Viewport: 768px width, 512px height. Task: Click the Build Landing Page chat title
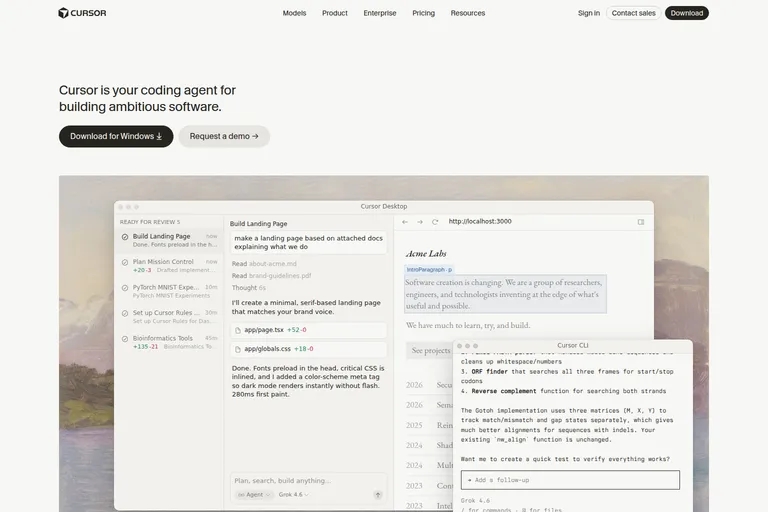[259, 224]
